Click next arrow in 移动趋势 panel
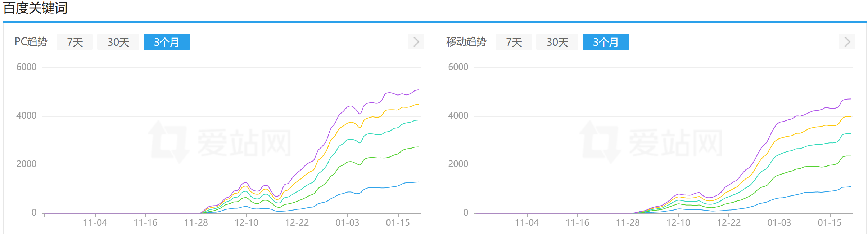Image resolution: width=868 pixels, height=234 pixels. pos(847,42)
